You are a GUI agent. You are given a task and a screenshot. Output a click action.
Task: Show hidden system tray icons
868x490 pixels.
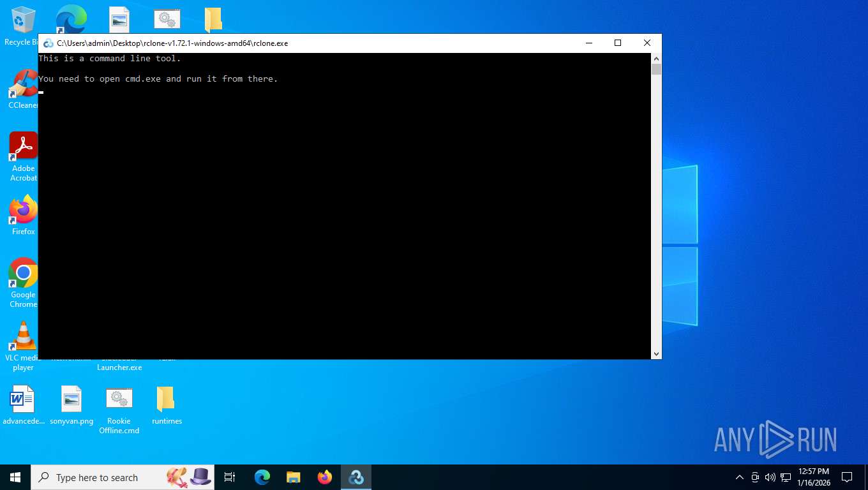(x=740, y=477)
